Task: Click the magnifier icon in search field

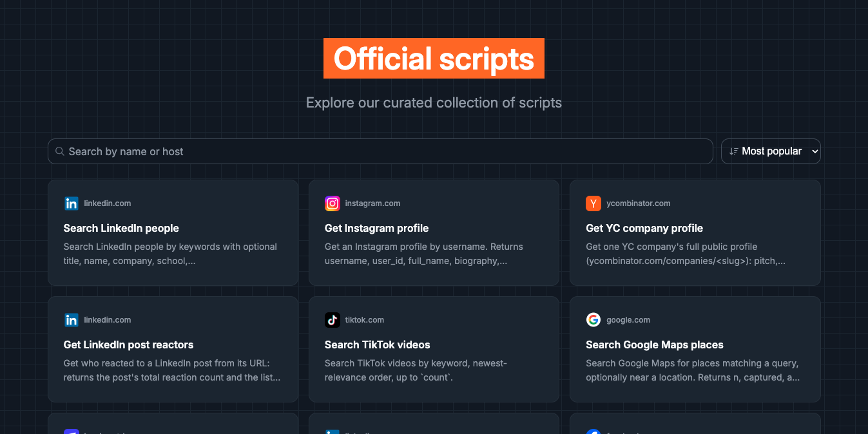Action: [x=60, y=151]
